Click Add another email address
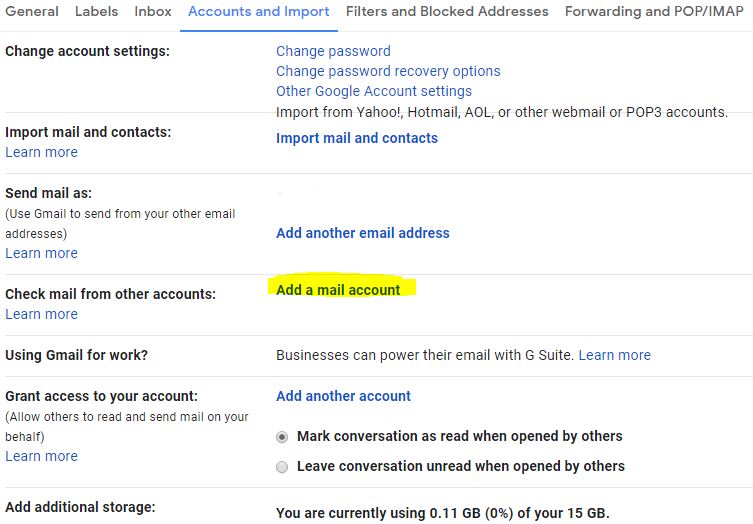The height and width of the screenshot is (524, 753). (363, 233)
